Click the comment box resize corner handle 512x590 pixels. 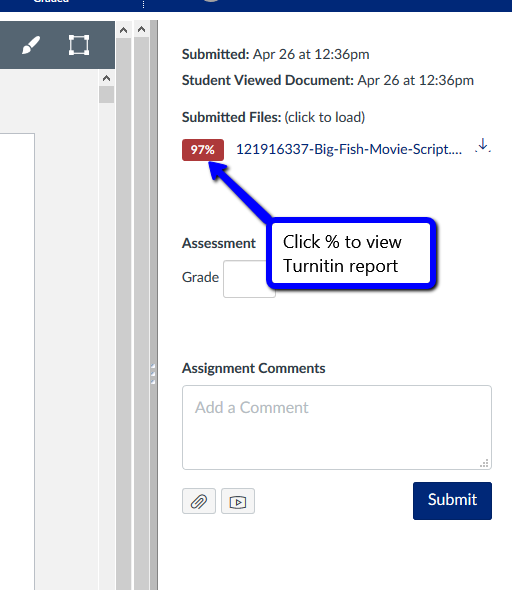click(484, 463)
